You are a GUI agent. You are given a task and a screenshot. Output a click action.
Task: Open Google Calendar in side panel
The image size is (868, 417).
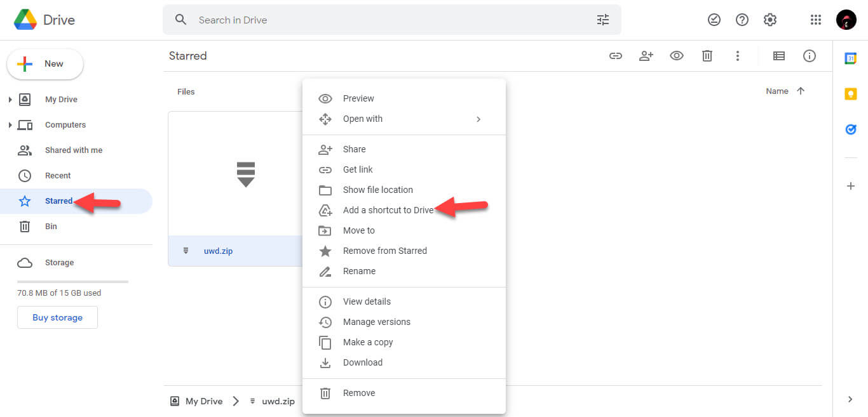850,58
